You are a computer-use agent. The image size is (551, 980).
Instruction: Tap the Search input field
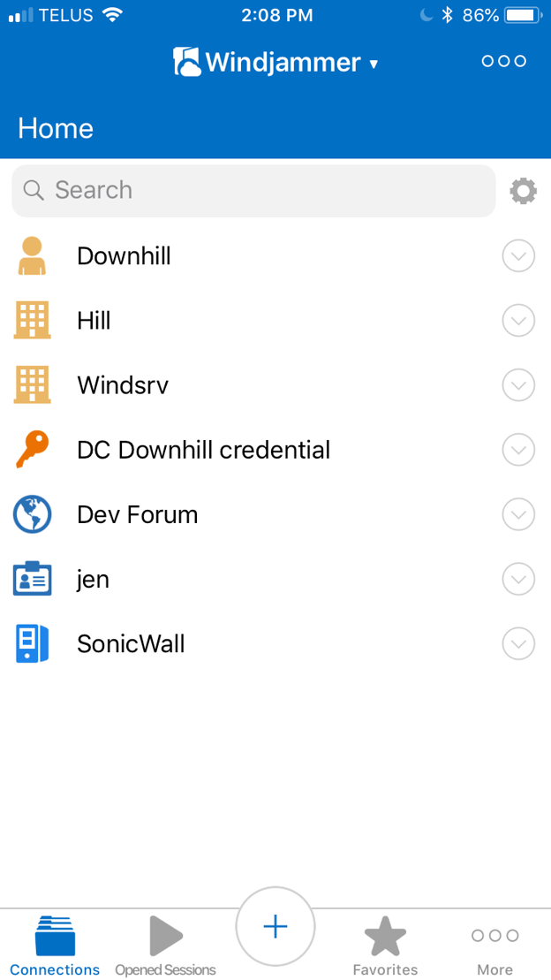tap(253, 191)
